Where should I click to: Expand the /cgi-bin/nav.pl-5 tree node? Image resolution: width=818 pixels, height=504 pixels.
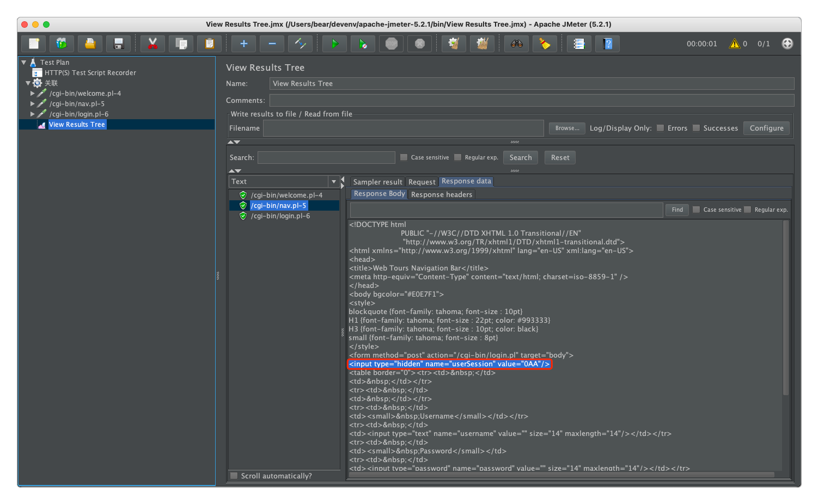coord(33,104)
